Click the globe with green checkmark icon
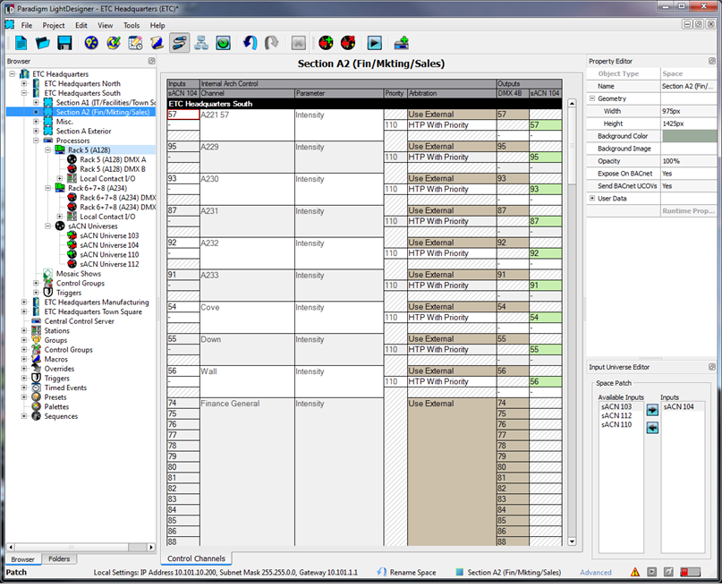Screen dimensions: 722x588 pyautogui.click(x=114, y=43)
